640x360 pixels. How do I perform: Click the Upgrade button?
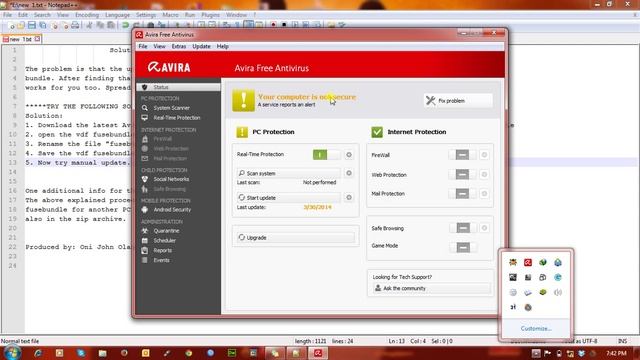[x=296, y=237]
